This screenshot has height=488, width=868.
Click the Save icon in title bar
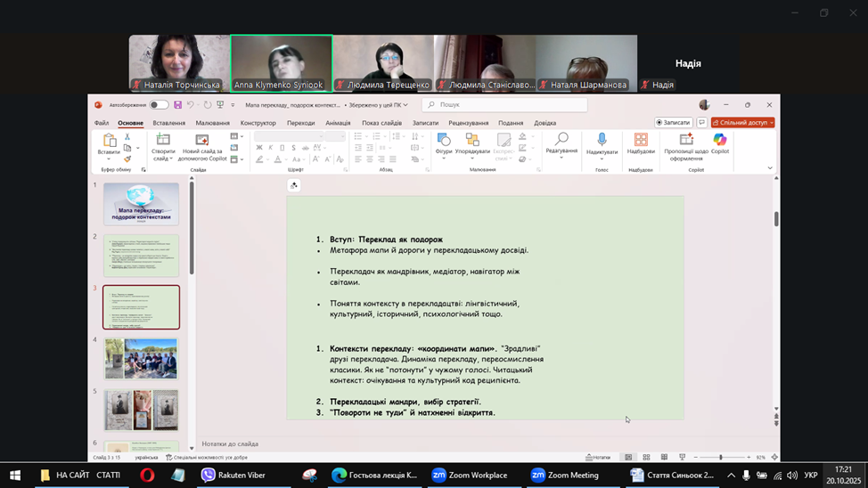(178, 105)
